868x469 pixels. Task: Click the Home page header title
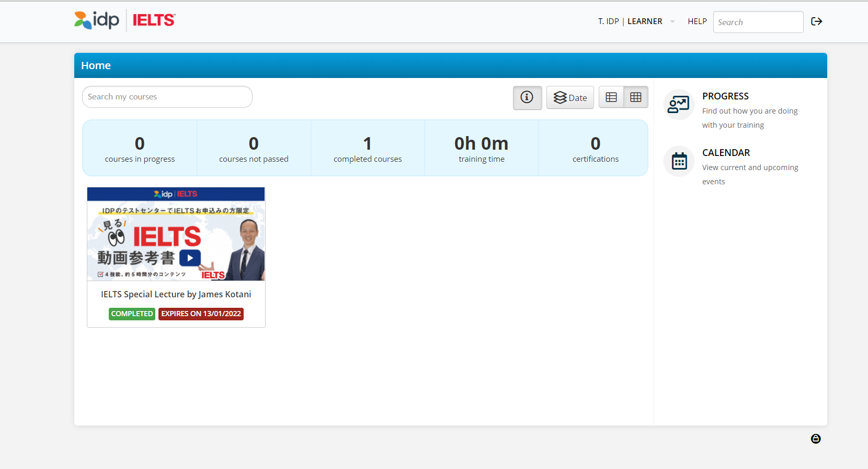point(96,65)
